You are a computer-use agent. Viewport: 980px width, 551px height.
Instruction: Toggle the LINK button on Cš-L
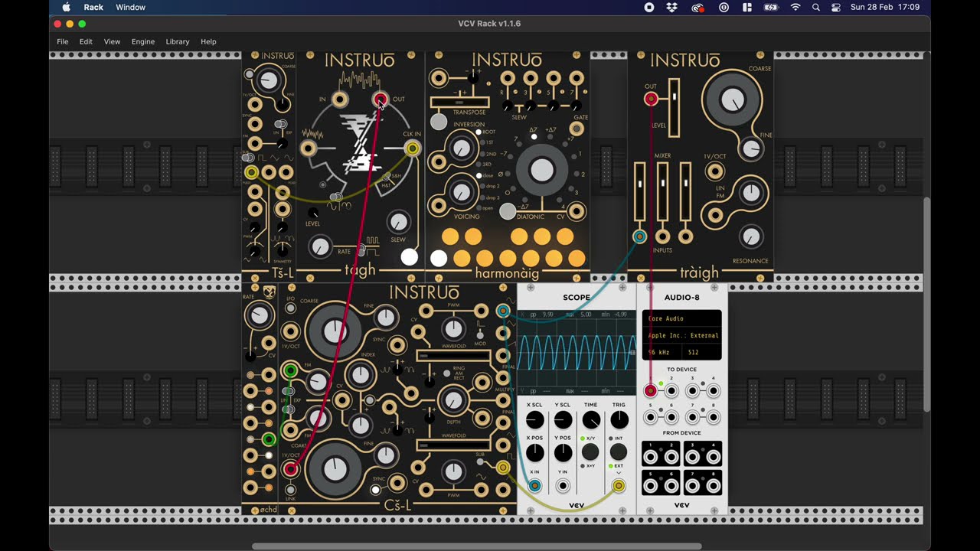click(x=290, y=489)
